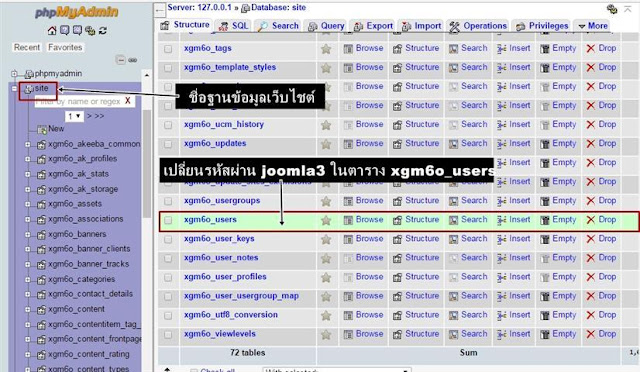Click favorite star for xgm6o_user_profiles
The image size is (640, 372).
point(326,278)
